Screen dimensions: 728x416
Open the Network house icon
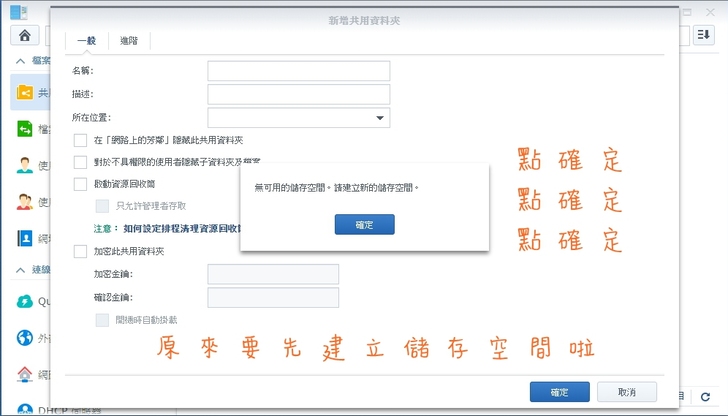point(25,374)
